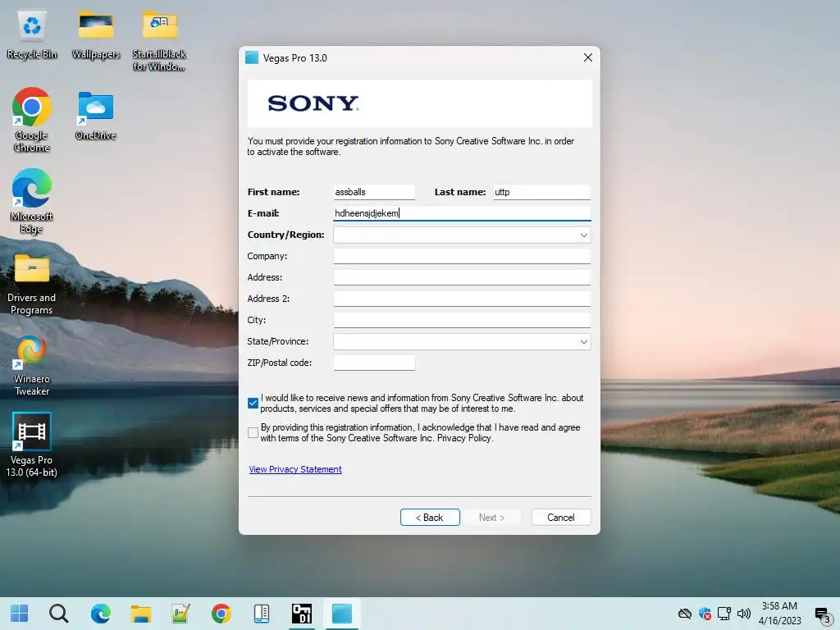This screenshot has height=630, width=840.
Task: Launch Microsoft Edge from the desktop
Action: [32, 201]
